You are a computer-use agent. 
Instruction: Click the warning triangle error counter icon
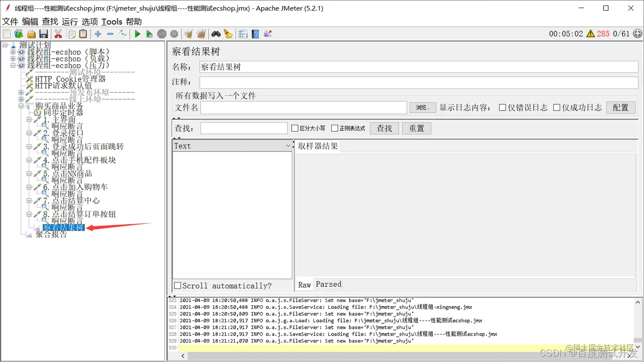[590, 34]
